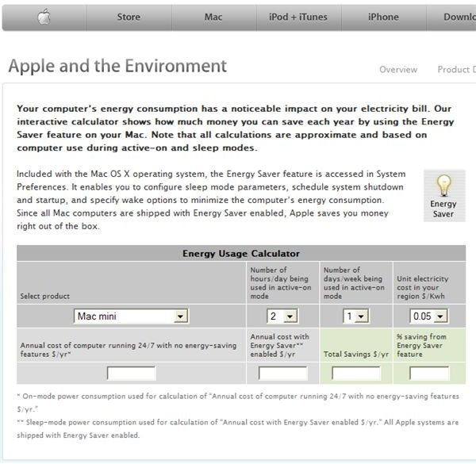
Task: Open the electricity cost 0.05 dropdown
Action: coord(428,316)
